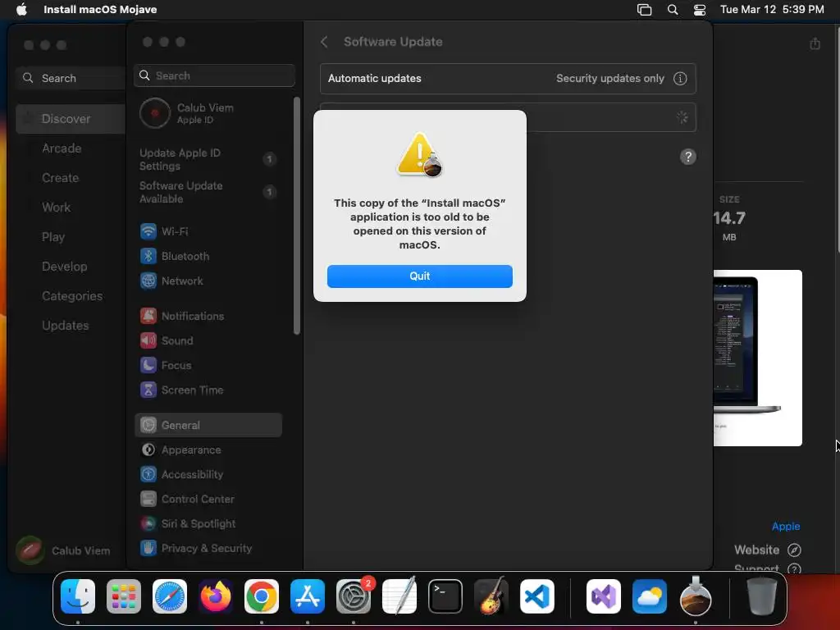Open GarageBand from the Dock
840x630 pixels.
pos(491,596)
